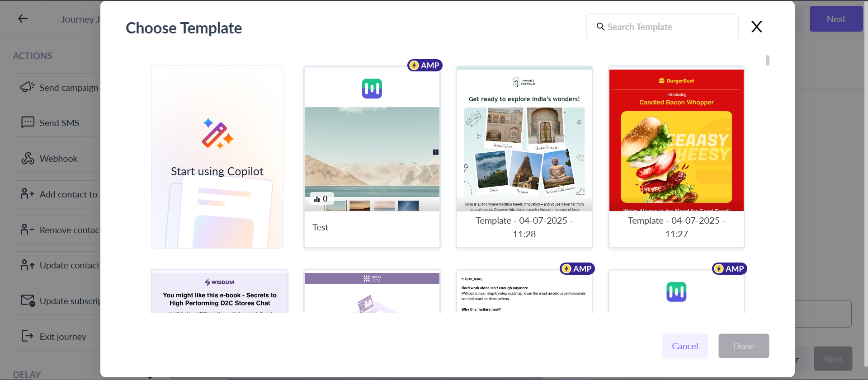This screenshot has width=868, height=380.
Task: Click the Cancel button in dialog
Action: (685, 346)
